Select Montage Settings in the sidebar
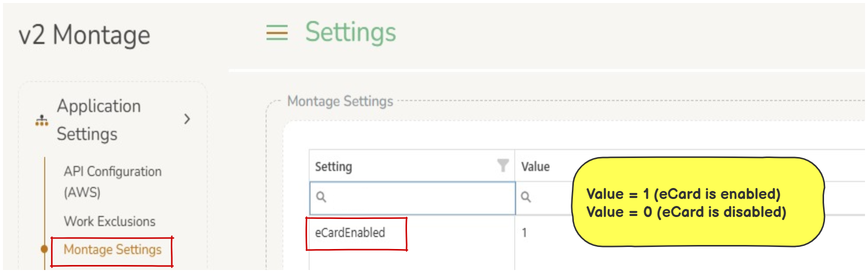 point(112,249)
